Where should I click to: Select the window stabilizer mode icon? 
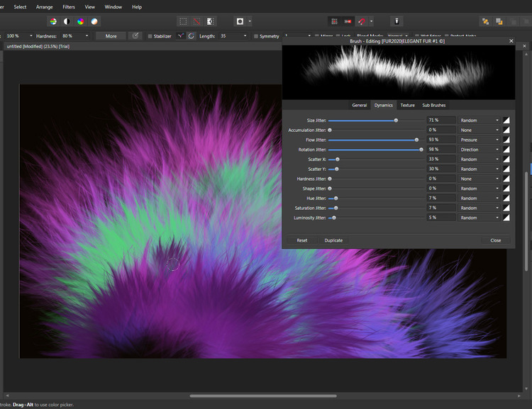pos(191,35)
